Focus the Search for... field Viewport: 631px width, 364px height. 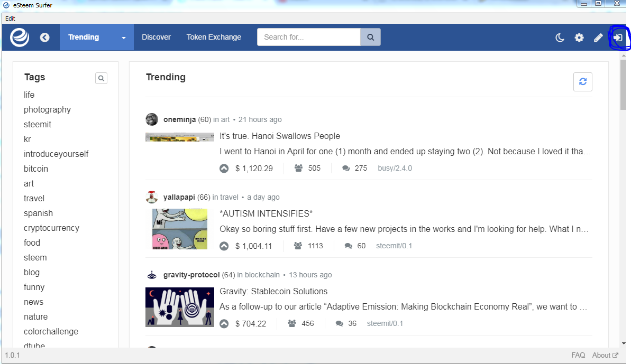pos(309,37)
